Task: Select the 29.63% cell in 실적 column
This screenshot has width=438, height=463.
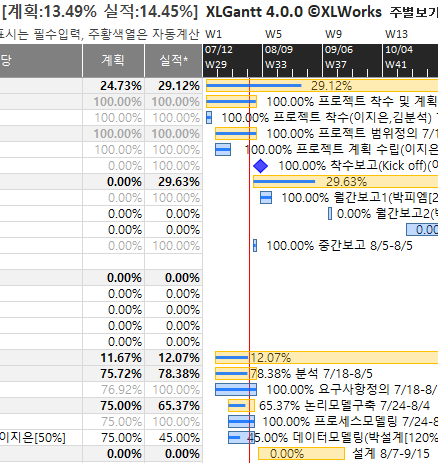Action: click(x=173, y=182)
